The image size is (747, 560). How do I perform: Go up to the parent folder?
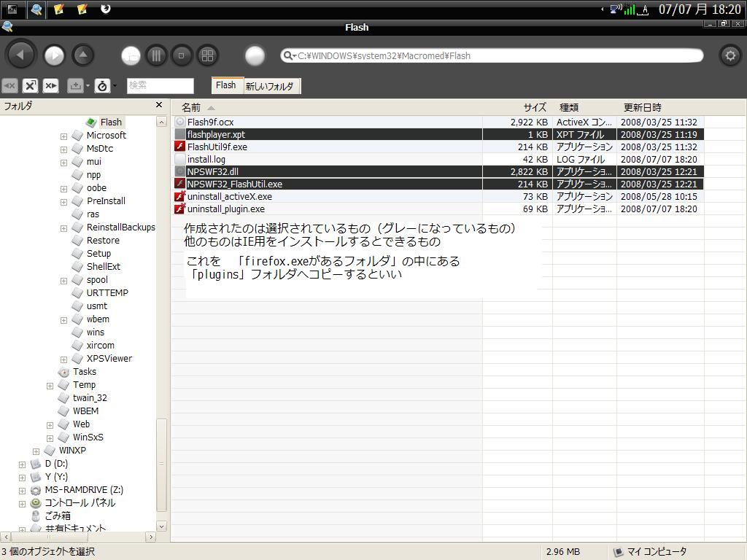[x=83, y=55]
